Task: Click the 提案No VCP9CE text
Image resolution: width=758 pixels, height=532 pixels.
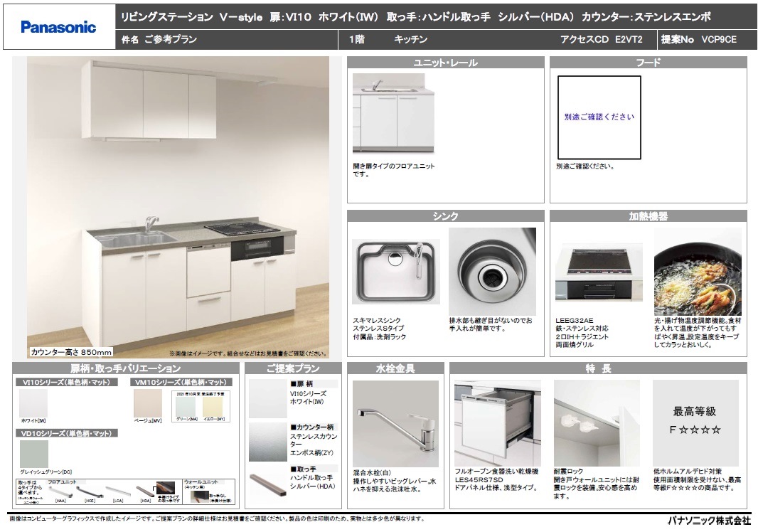Action: (x=698, y=40)
